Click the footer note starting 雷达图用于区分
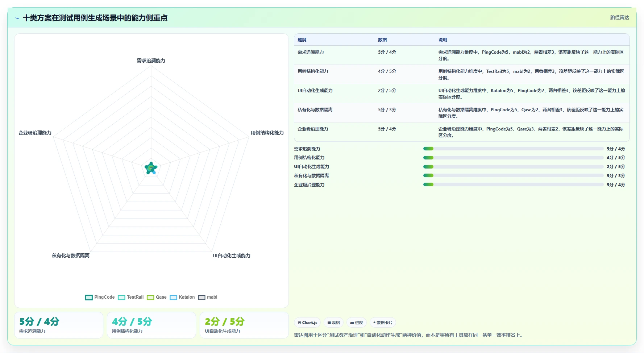Image resolution: width=644 pixels, height=353 pixels. (x=409, y=335)
